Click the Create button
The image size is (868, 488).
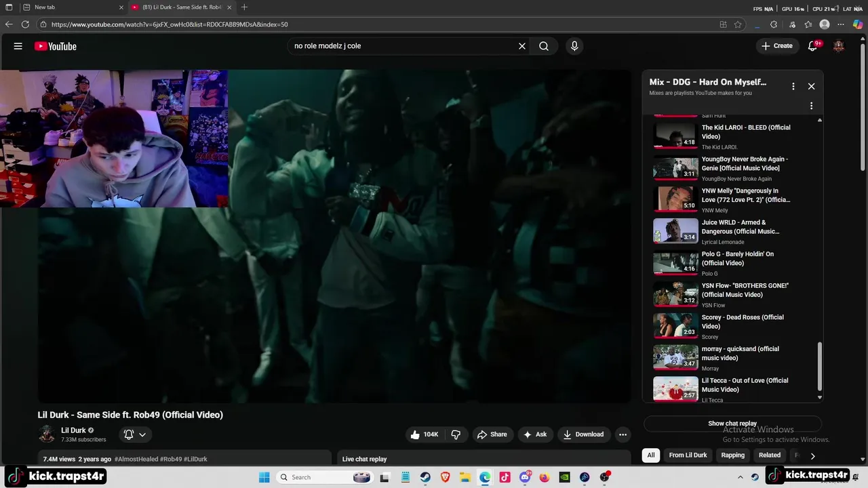pos(776,46)
